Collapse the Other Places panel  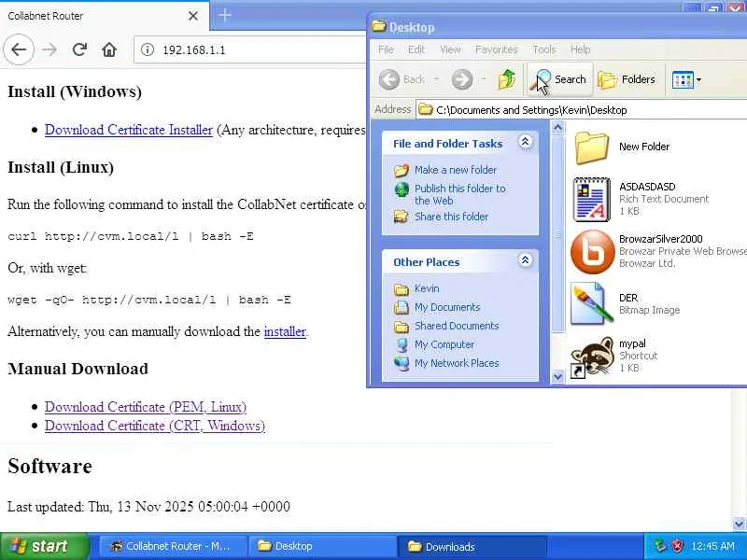coord(525,260)
